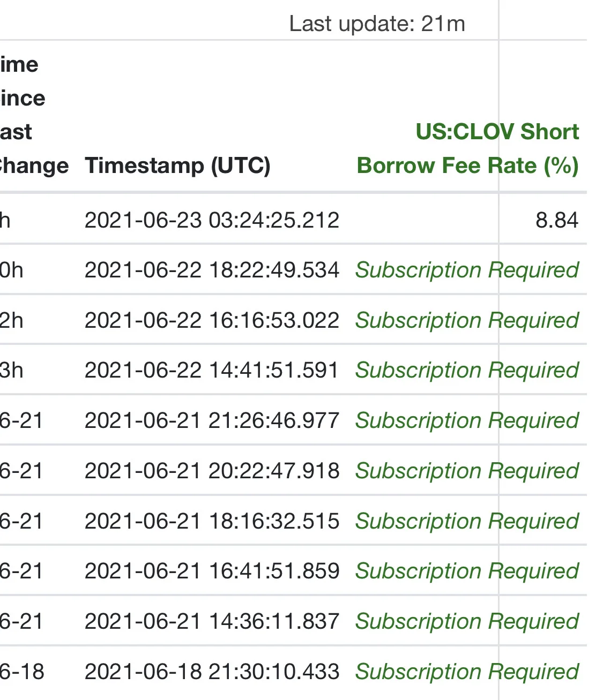Select timestamp 2021-06-21 14:36:11.837
603x700 pixels.
pyautogui.click(x=212, y=621)
